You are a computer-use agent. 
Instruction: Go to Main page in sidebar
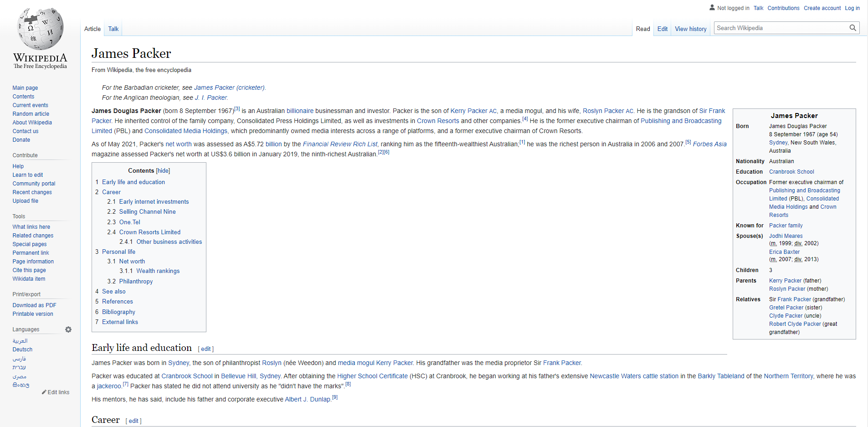point(25,88)
